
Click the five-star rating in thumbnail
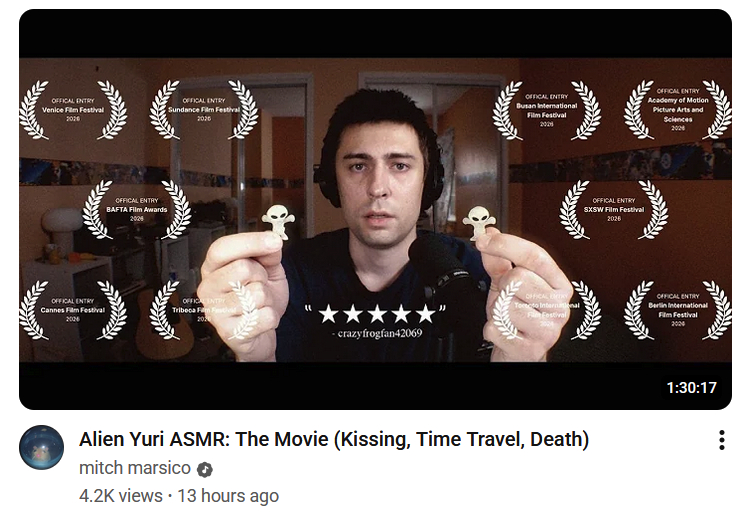(x=376, y=314)
